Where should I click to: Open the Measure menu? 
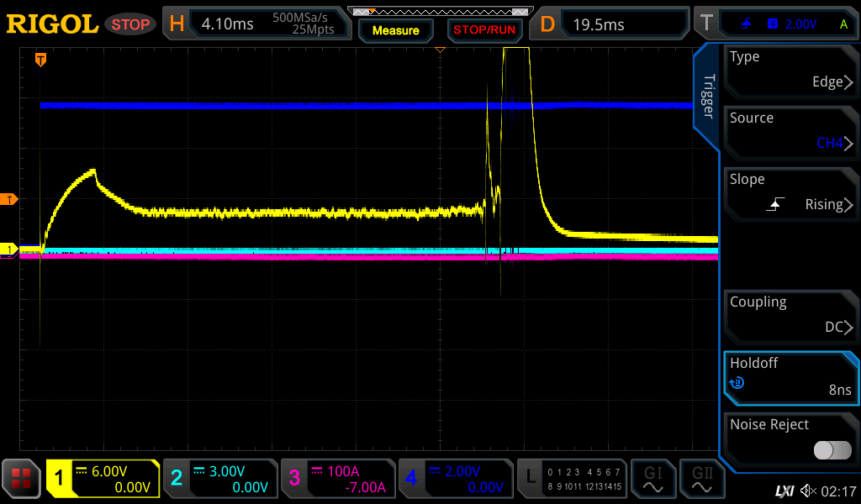pos(395,30)
